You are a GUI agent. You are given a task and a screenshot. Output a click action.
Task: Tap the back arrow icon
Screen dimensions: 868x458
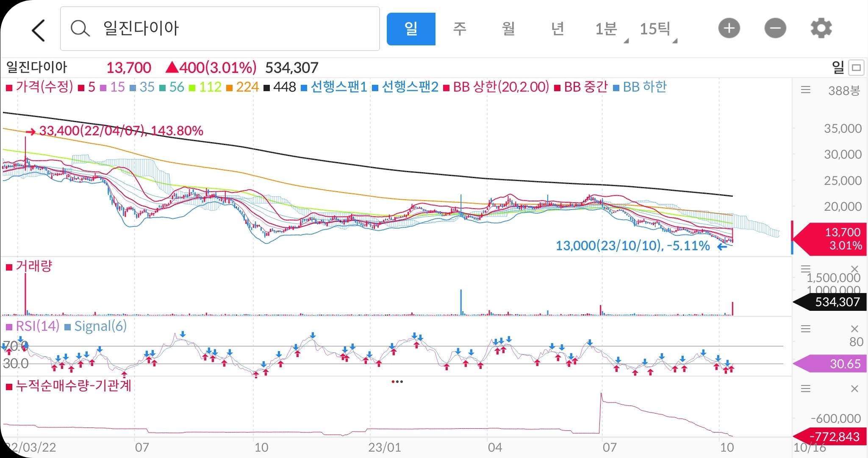[x=39, y=30]
